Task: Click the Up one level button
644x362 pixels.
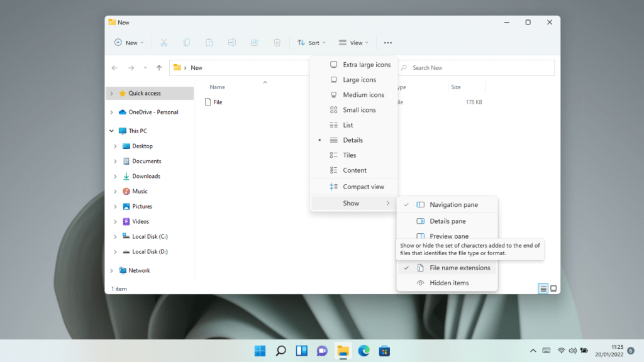Action: [158, 67]
